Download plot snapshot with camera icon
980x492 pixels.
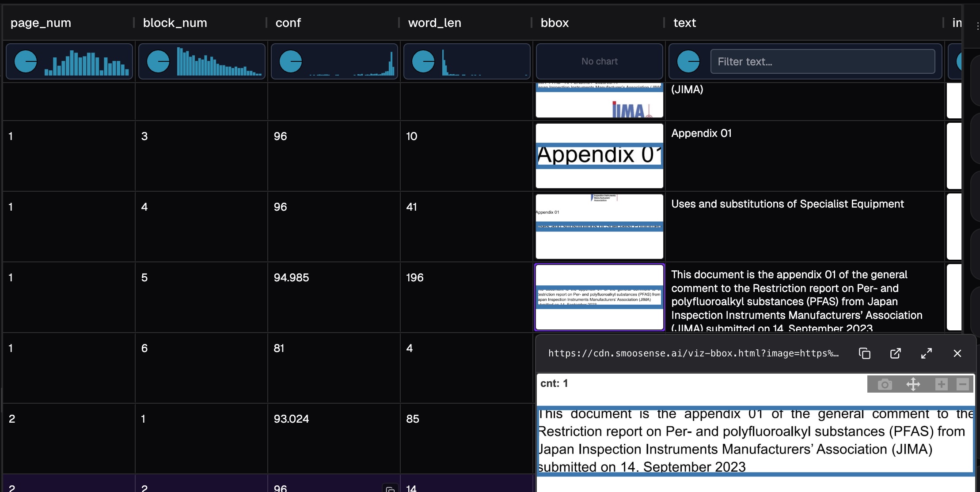click(x=885, y=384)
